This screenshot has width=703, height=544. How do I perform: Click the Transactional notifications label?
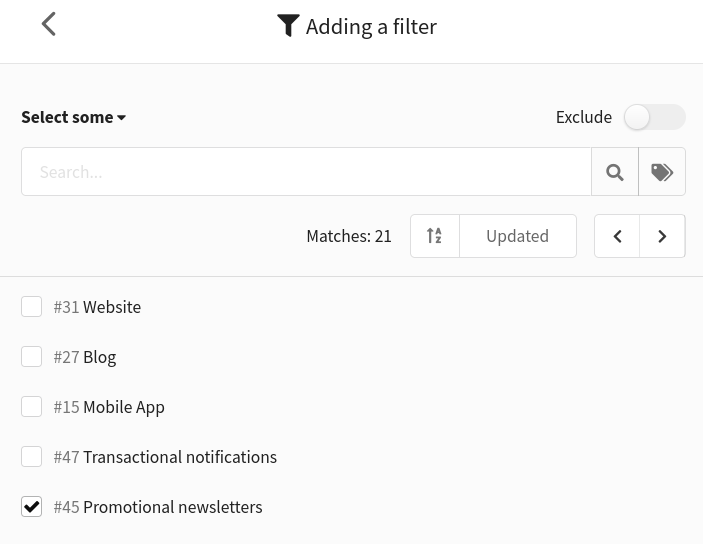(x=180, y=457)
